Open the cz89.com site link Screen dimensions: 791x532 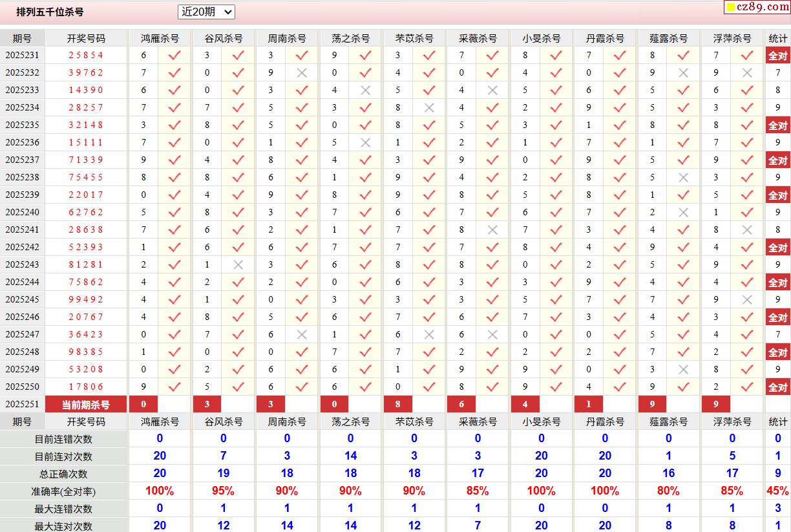757,7
